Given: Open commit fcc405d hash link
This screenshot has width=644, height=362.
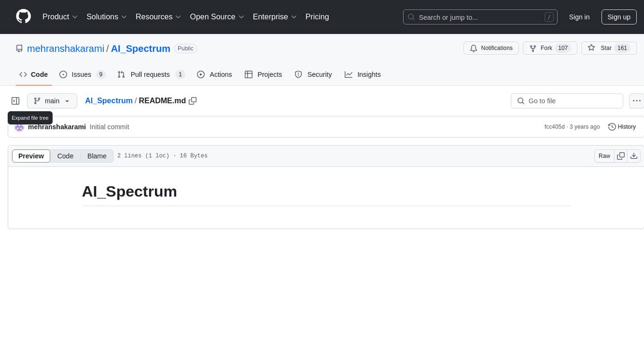Looking at the screenshot, I should coord(555,127).
